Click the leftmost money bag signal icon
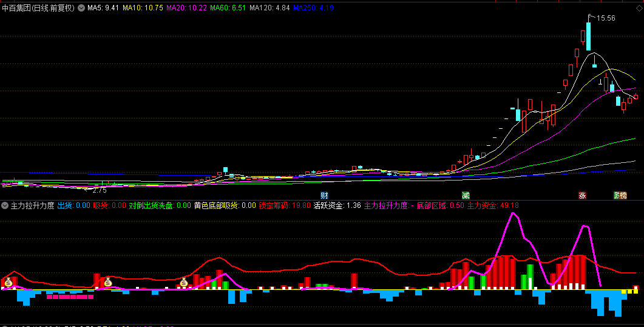Image resolution: width=644 pixels, height=327 pixels. pyautogui.click(x=8, y=282)
